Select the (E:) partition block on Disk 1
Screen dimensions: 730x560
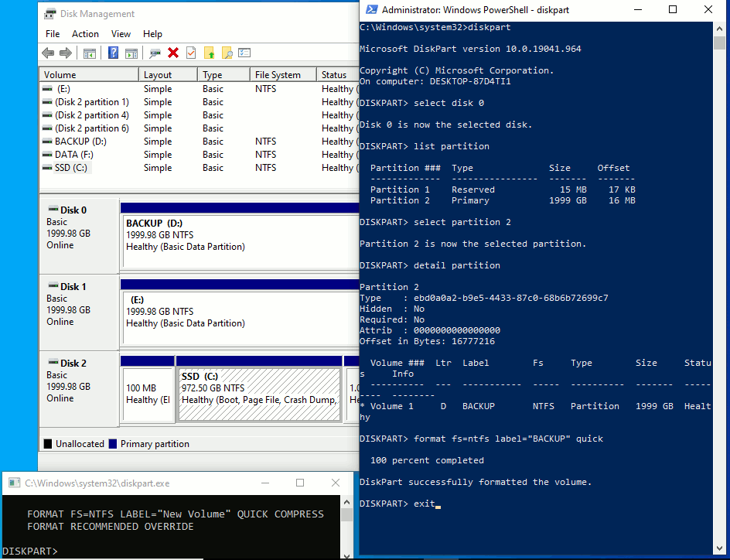coord(240,317)
